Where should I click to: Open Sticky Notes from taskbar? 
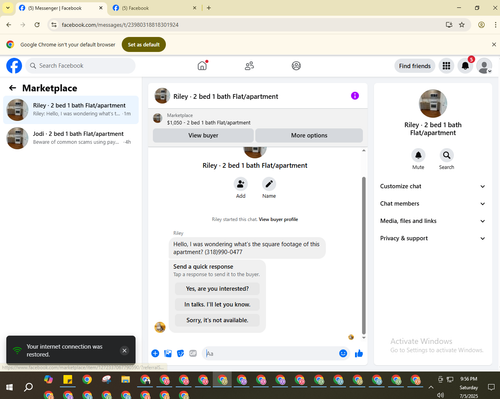click(x=68, y=380)
